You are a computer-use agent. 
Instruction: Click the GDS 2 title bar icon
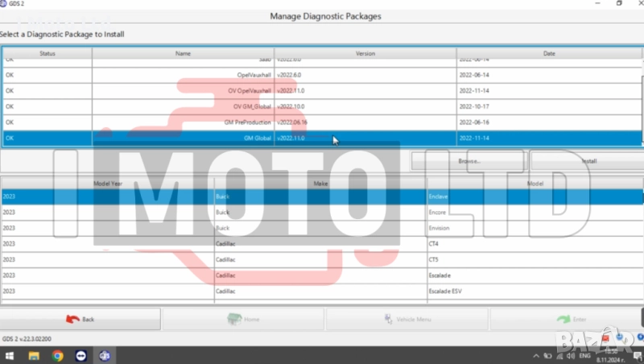[x=3, y=3]
